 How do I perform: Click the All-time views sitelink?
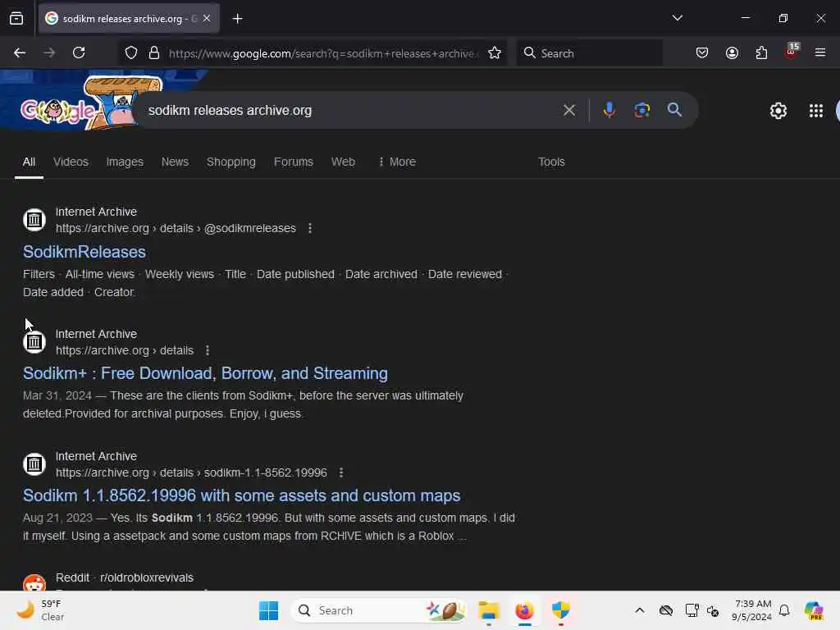point(99,274)
